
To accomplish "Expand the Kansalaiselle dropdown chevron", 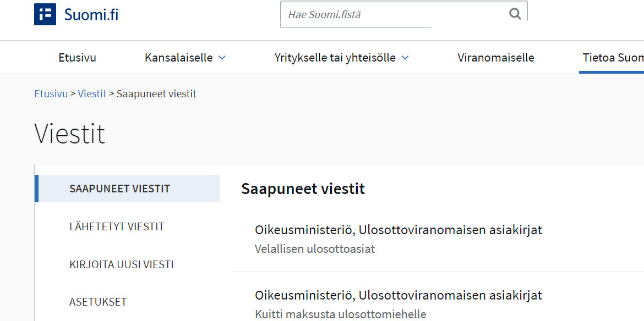I will coord(222,58).
